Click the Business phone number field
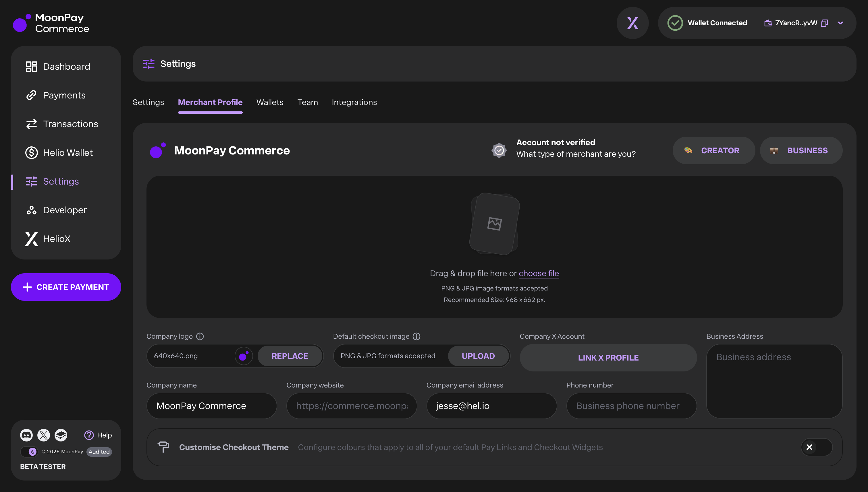This screenshot has height=492, width=868. tap(631, 406)
